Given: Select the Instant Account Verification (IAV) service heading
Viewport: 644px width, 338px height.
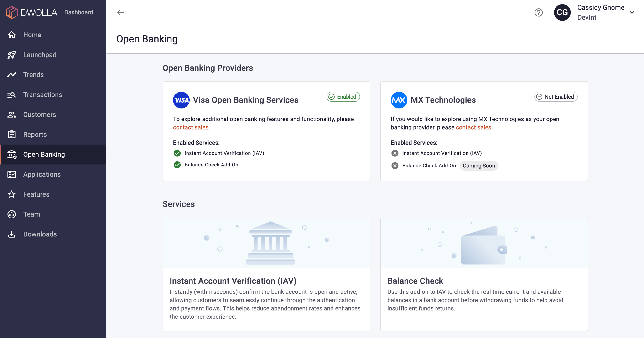Looking at the screenshot, I should pos(233,281).
